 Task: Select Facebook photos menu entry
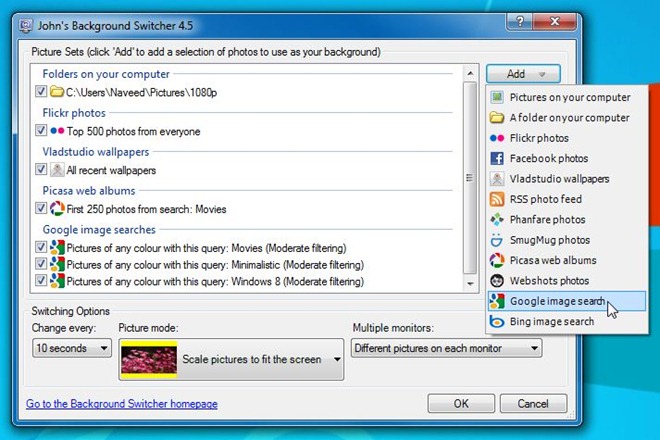567,158
